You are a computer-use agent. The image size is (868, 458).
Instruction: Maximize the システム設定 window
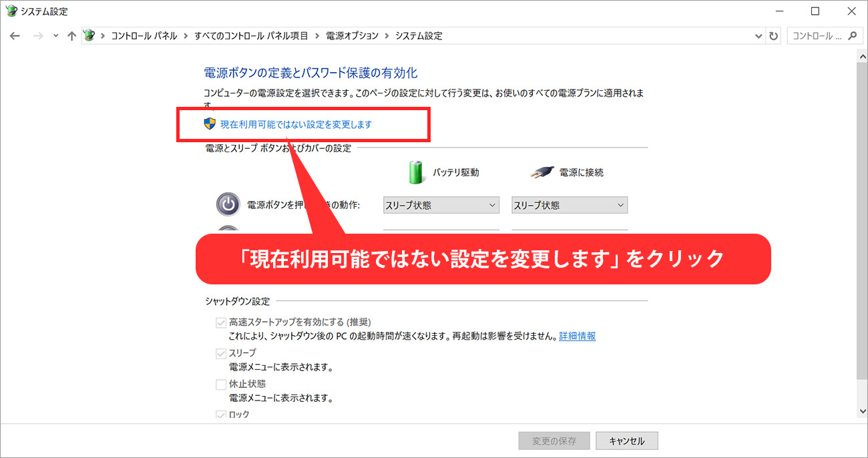(x=815, y=11)
